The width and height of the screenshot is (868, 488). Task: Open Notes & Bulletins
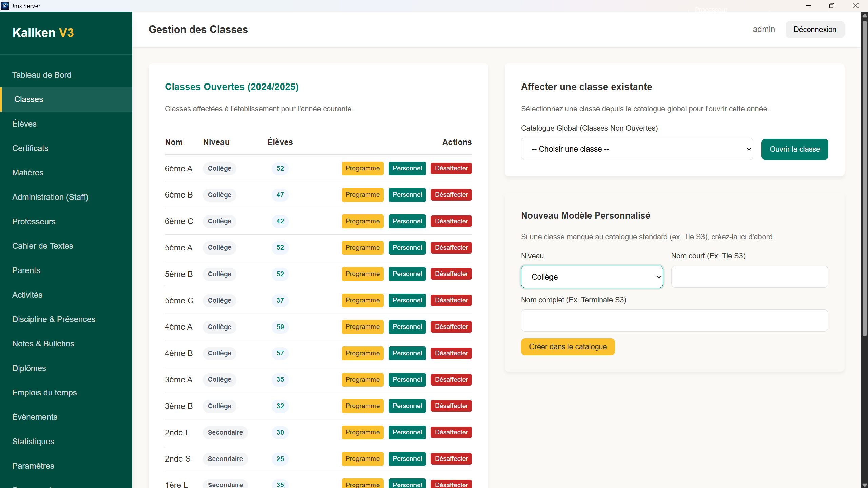[x=43, y=343]
